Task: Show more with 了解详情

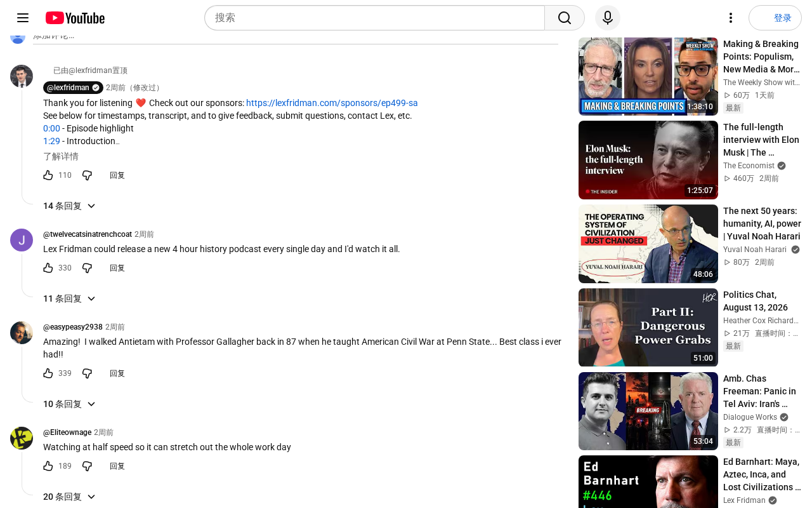Action: tap(61, 156)
